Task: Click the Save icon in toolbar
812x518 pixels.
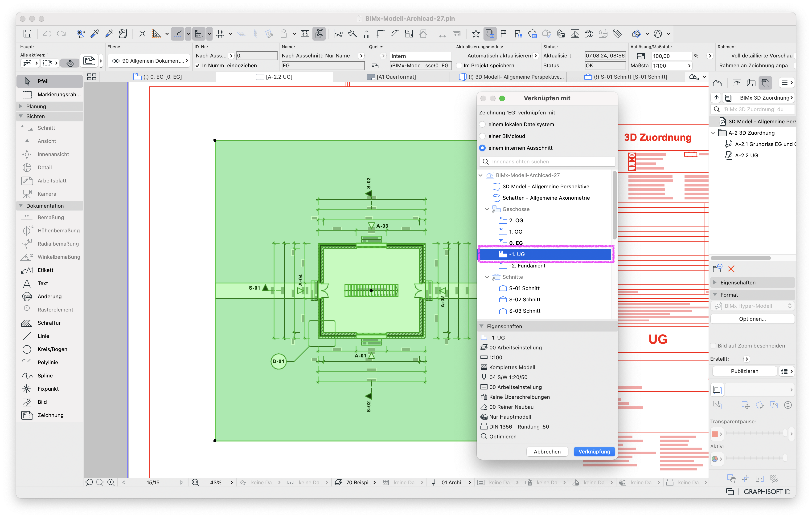Action: (27, 34)
